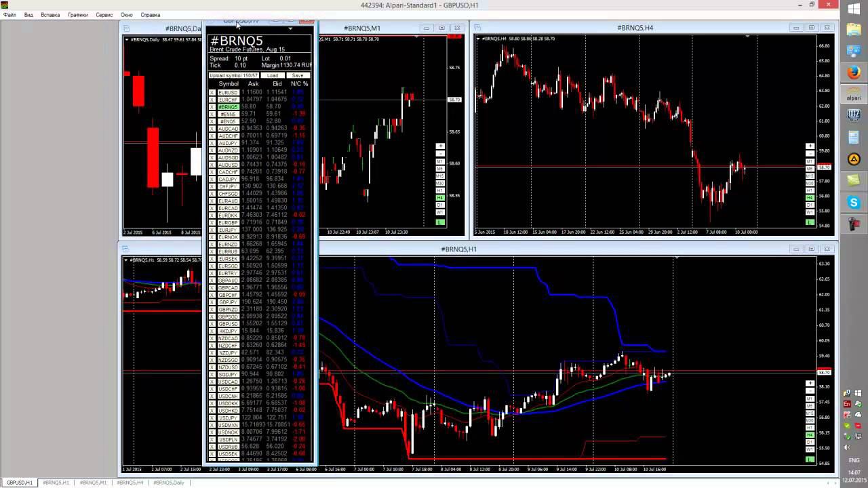Switch M1 chart to H1 timeframe
This screenshot has height=488, width=868.
440,190
